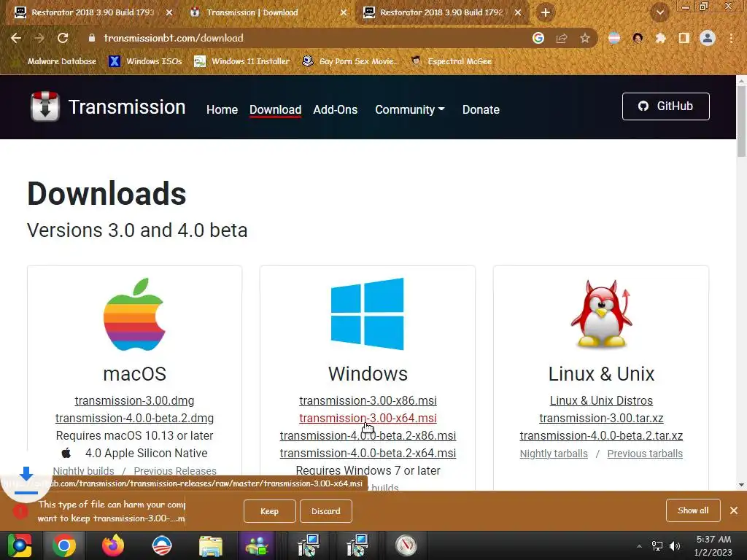Close the downloads bar

734,510
